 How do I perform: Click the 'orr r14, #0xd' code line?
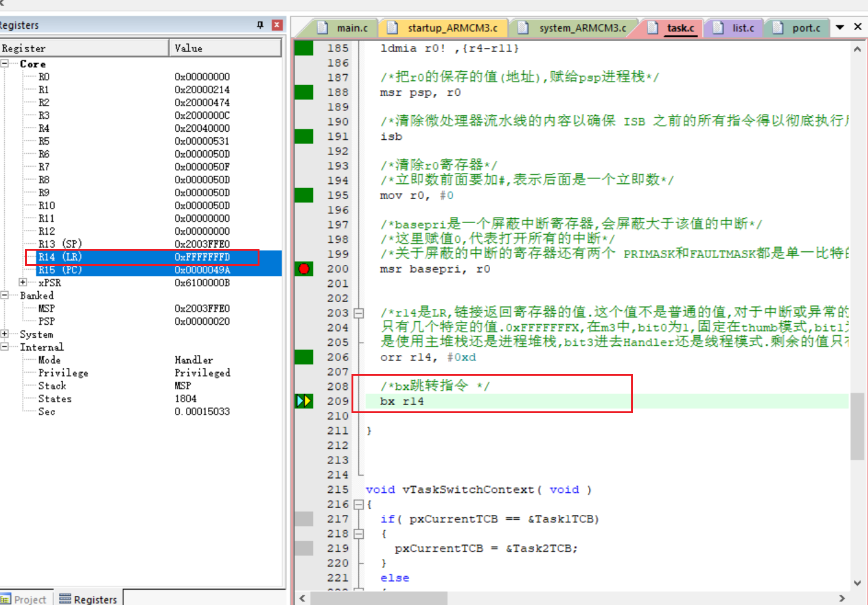click(428, 357)
